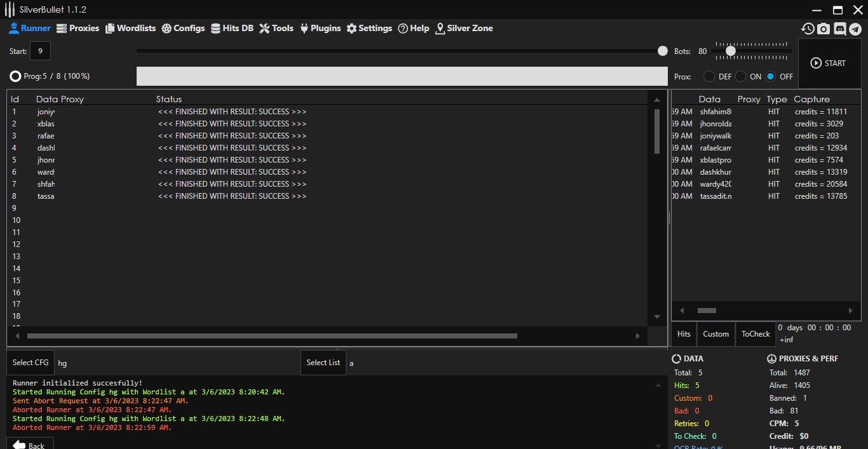Open the Configs tab

click(183, 29)
